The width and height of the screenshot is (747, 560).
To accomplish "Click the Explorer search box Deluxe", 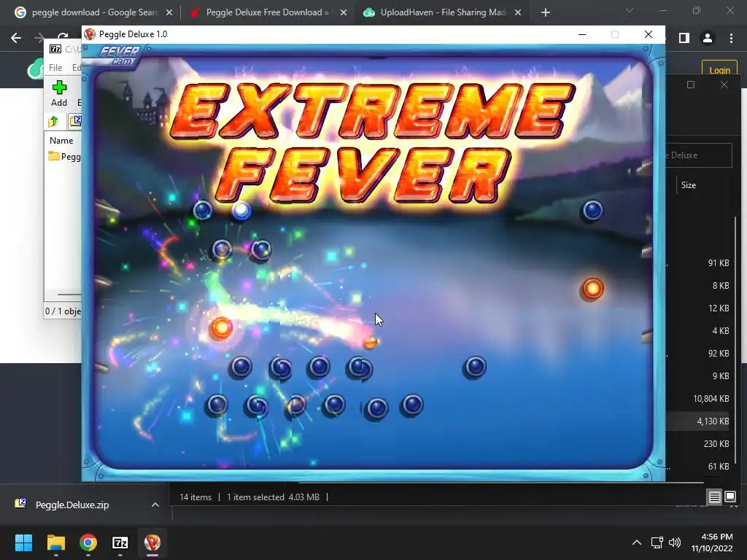I will [x=699, y=155].
